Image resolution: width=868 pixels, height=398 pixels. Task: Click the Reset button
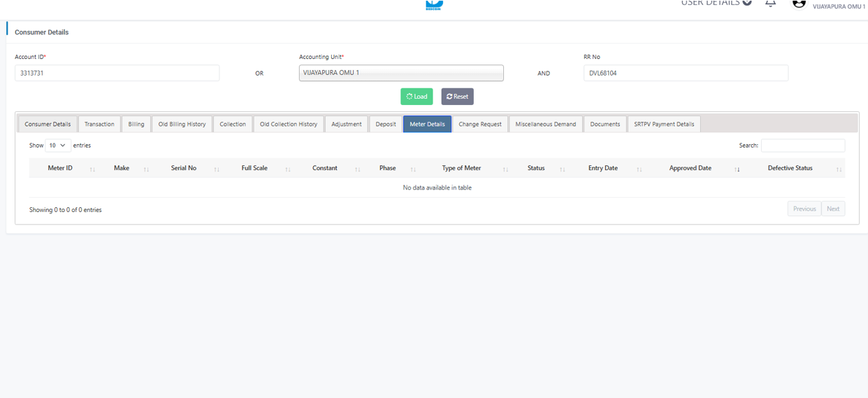457,97
